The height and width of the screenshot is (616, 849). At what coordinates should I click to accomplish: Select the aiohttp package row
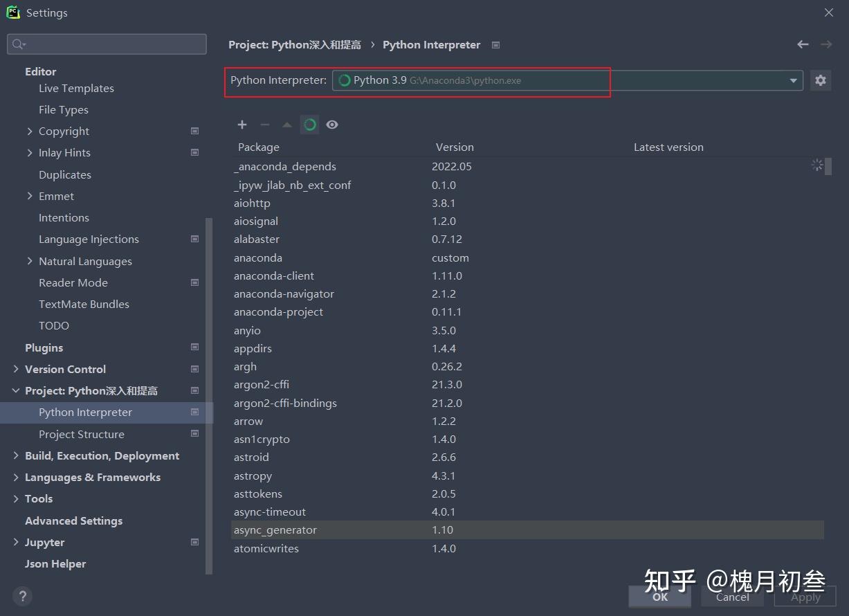(527, 203)
